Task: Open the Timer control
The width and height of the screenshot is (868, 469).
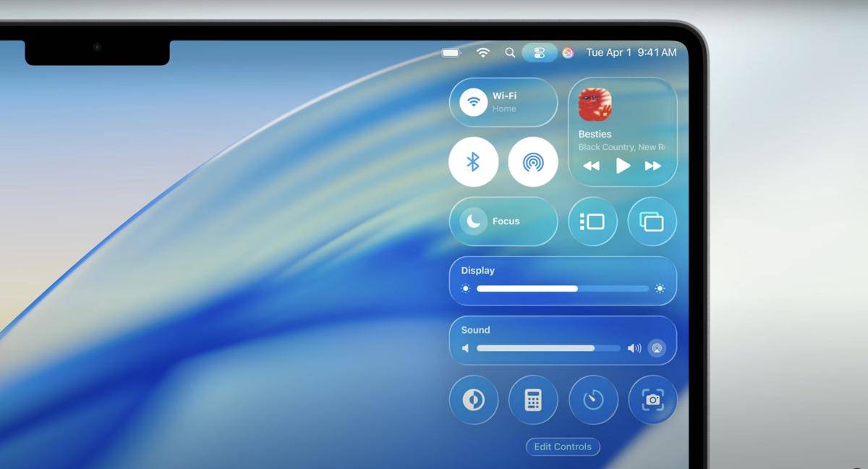Action: (593, 400)
